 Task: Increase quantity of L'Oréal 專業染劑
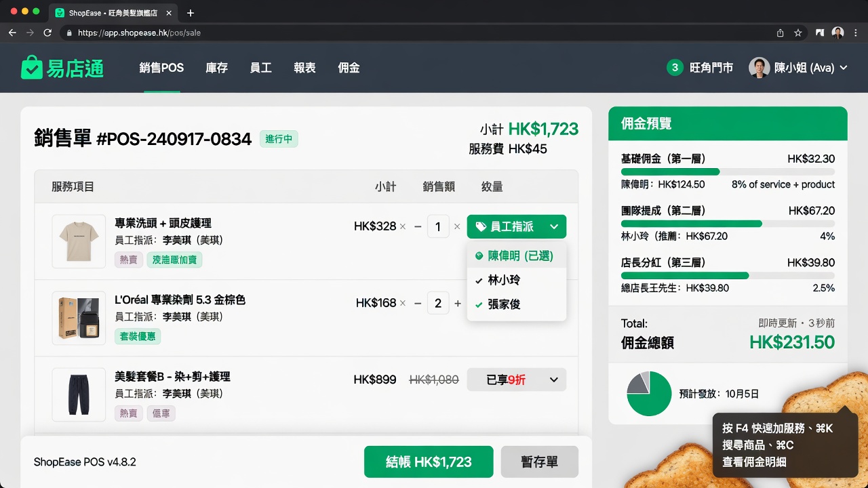(x=458, y=304)
